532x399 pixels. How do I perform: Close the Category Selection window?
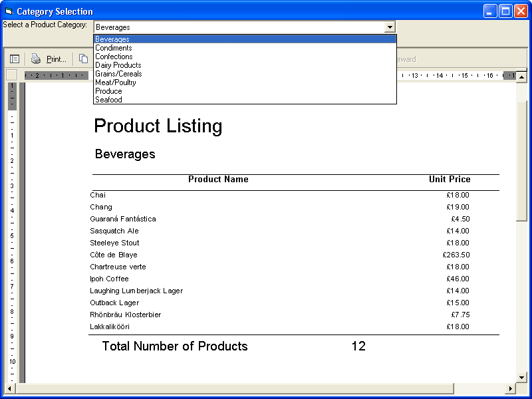click(521, 11)
